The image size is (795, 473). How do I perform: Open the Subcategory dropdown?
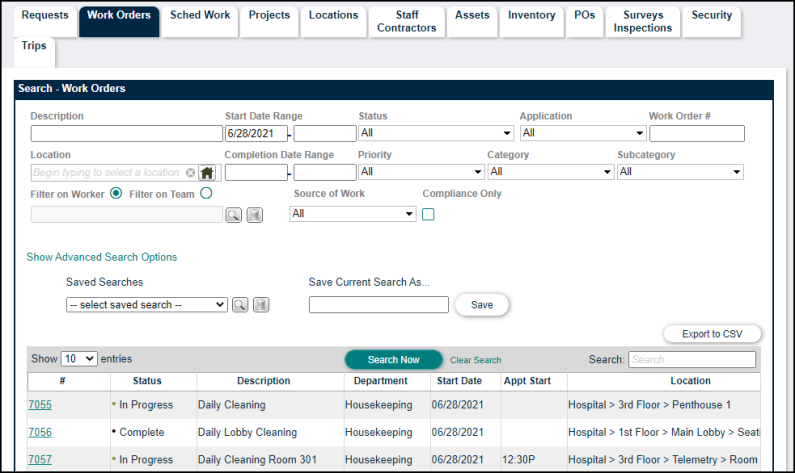[x=680, y=172]
